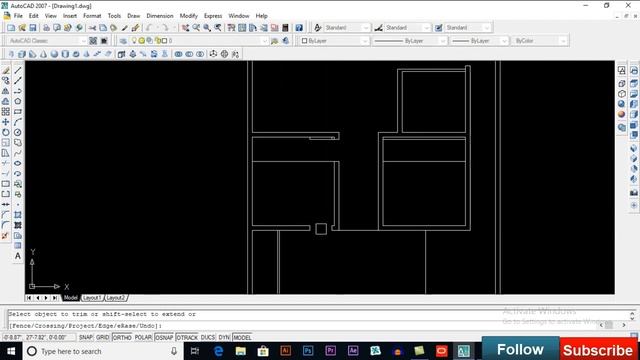Open the Dimension menu
The height and width of the screenshot is (360, 640).
pyautogui.click(x=160, y=16)
